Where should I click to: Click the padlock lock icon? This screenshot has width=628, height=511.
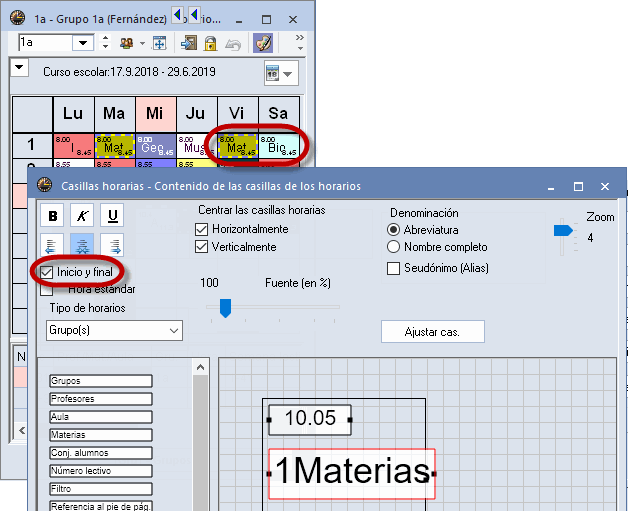(x=210, y=43)
